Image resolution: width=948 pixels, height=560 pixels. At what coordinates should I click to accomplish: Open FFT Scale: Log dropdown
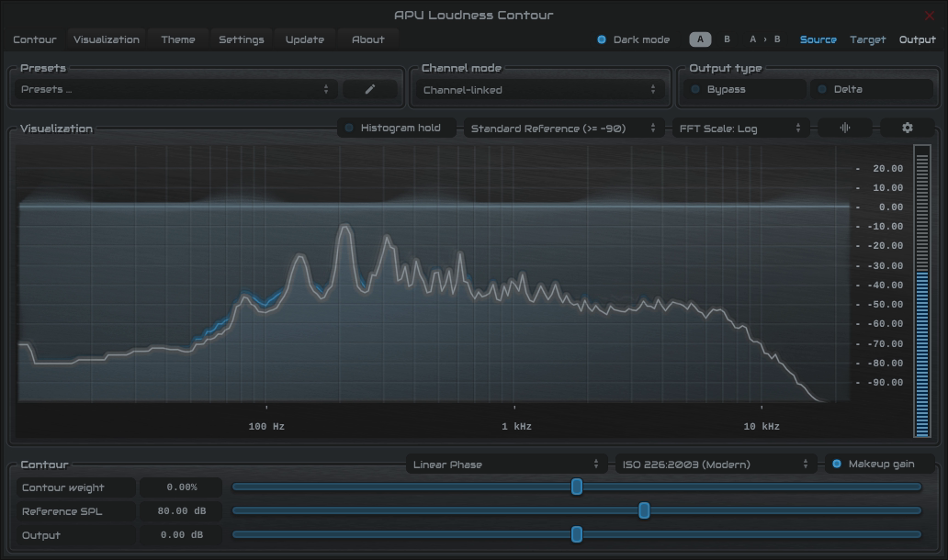point(740,129)
